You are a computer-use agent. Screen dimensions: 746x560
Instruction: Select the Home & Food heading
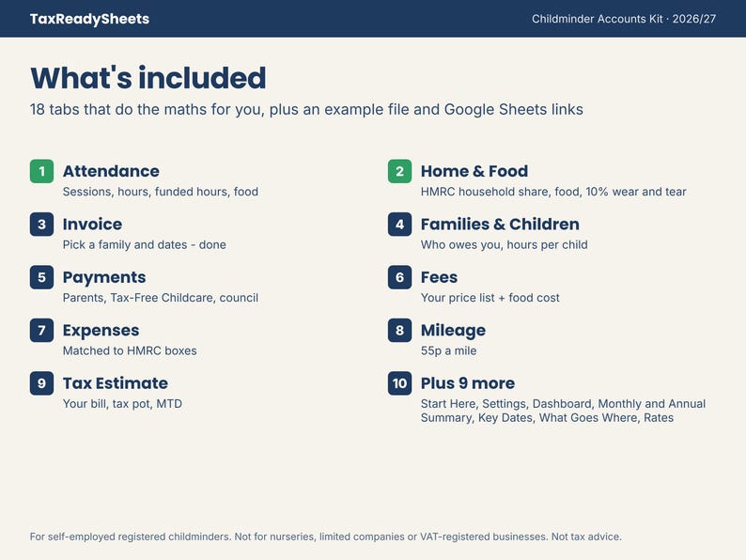click(x=474, y=171)
